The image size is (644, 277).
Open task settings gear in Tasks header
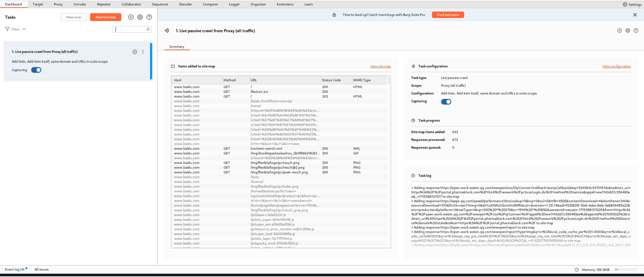[x=140, y=17]
